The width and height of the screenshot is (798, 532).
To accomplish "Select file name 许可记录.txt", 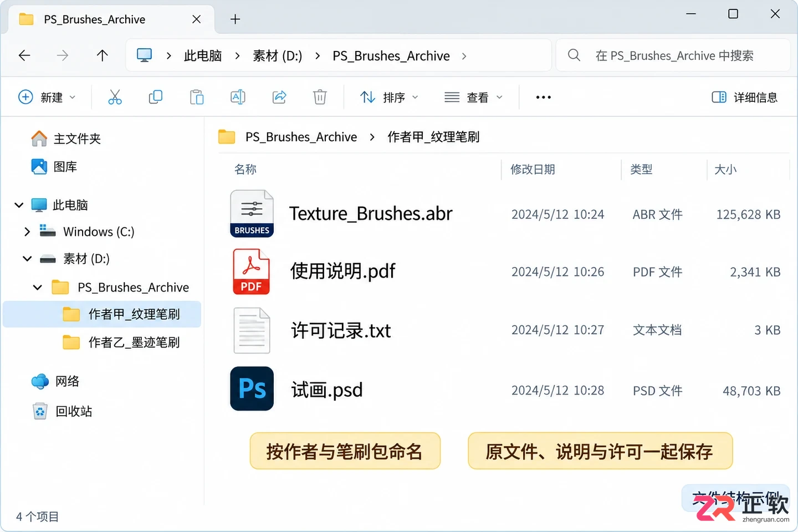I will 341,331.
